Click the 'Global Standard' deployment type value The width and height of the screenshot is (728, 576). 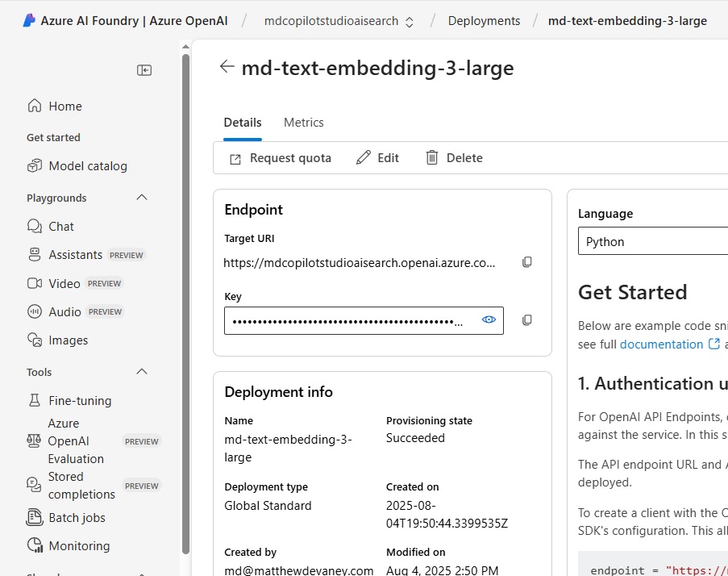[268, 505]
